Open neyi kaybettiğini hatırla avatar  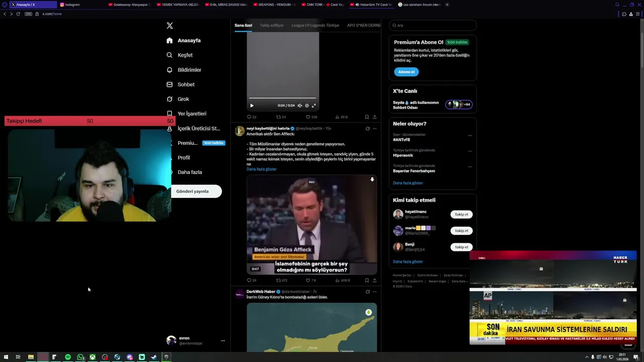point(240,131)
